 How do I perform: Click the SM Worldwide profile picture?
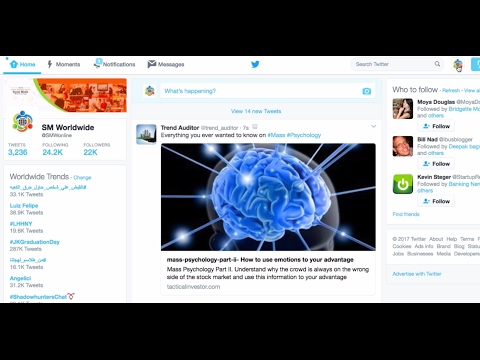pos(22,121)
